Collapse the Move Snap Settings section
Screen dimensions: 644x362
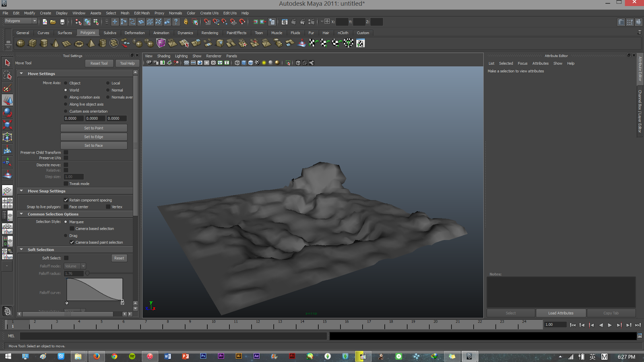coord(22,191)
